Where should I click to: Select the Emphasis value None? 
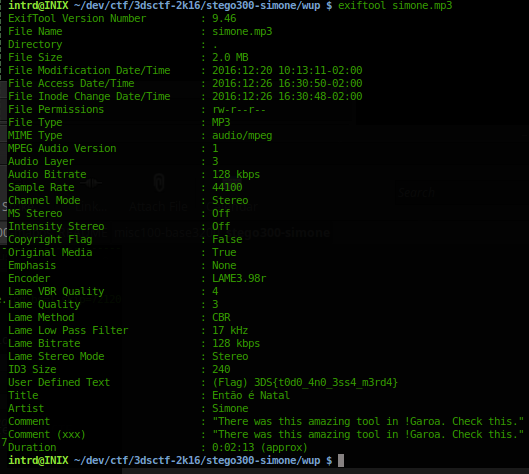[x=224, y=266]
